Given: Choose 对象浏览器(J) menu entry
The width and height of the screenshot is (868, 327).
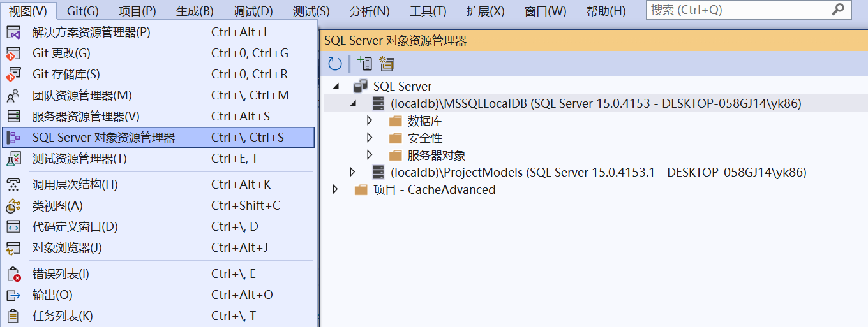Looking at the screenshot, I should tap(158, 247).
